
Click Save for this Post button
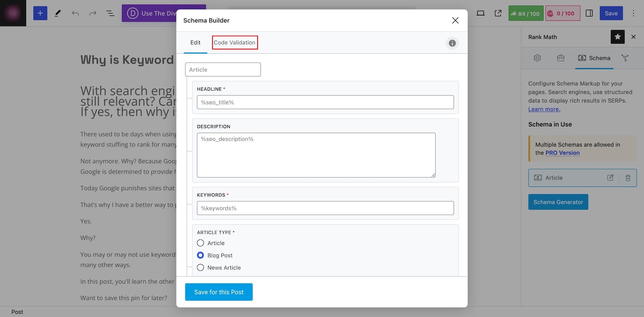pyautogui.click(x=219, y=292)
